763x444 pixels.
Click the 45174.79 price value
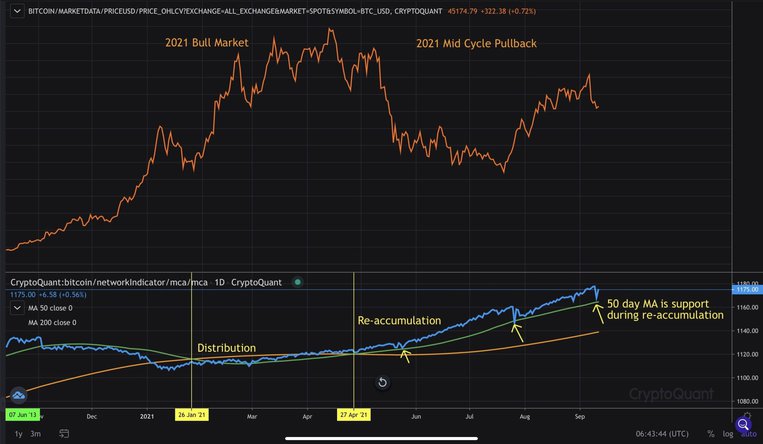(462, 11)
